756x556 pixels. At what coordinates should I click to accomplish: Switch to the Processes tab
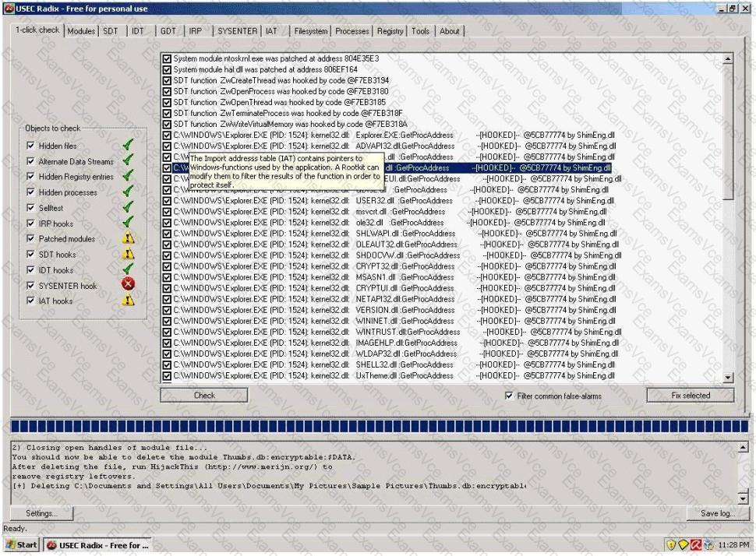click(x=354, y=32)
